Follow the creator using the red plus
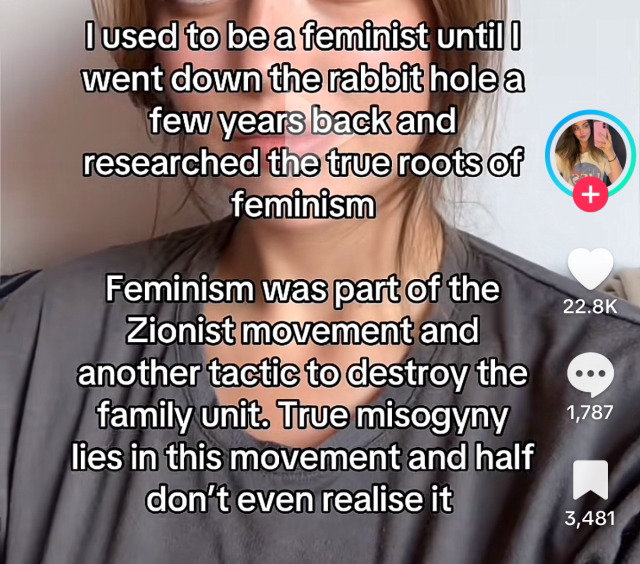 591,195
